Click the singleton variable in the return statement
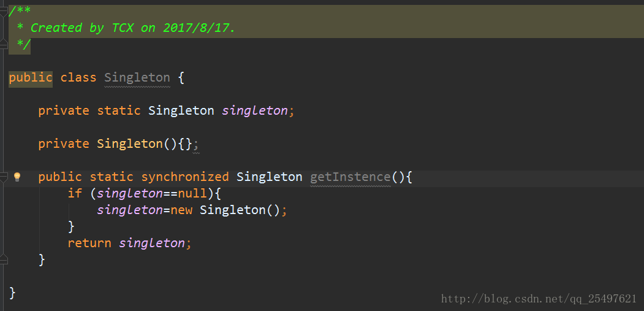 pos(152,243)
